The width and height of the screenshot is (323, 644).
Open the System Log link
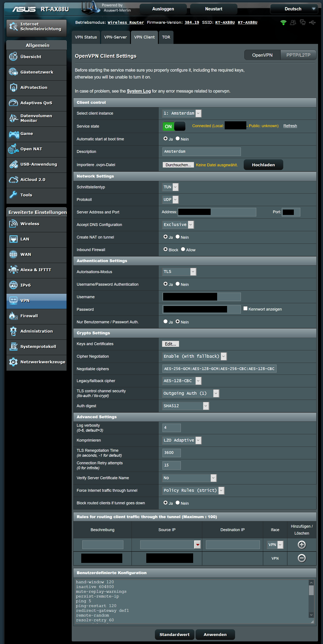click(x=139, y=91)
